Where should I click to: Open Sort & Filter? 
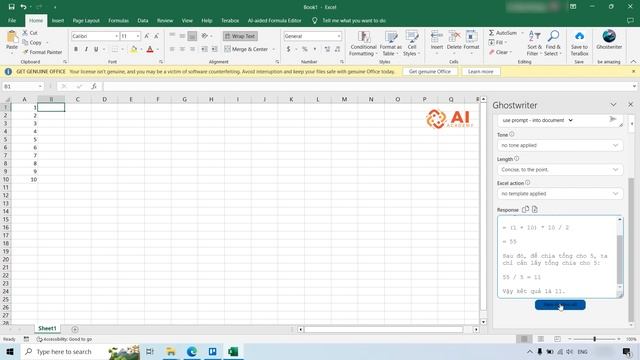click(534, 43)
